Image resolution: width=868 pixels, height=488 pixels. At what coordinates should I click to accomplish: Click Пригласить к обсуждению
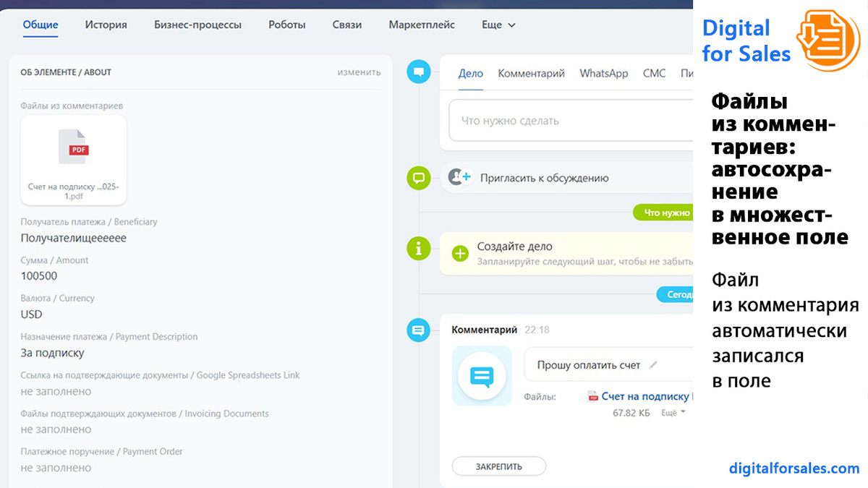545,178
